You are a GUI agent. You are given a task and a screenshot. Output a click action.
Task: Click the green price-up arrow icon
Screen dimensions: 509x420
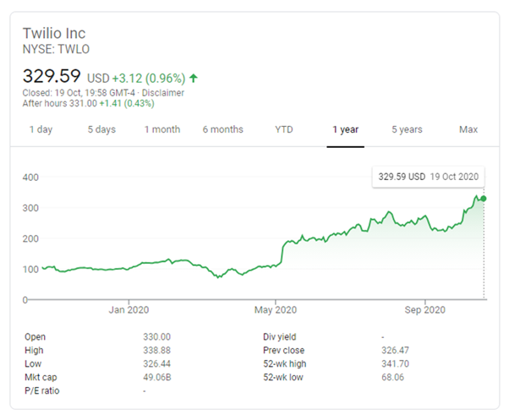click(x=194, y=78)
